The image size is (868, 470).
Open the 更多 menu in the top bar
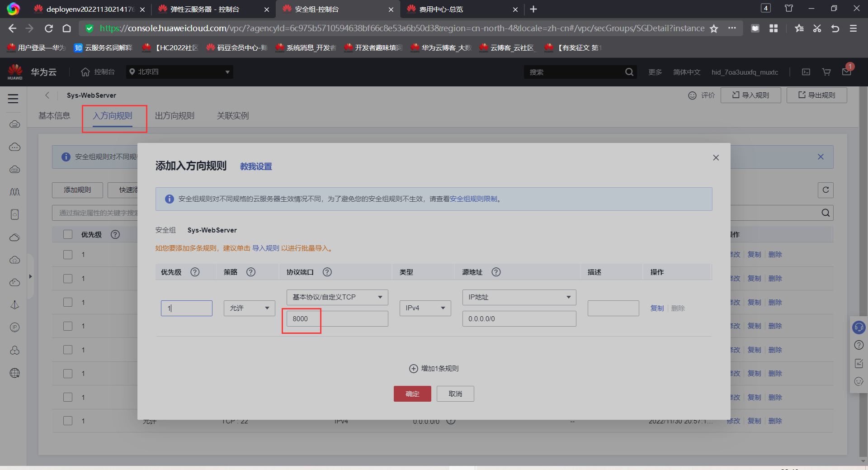coord(655,72)
